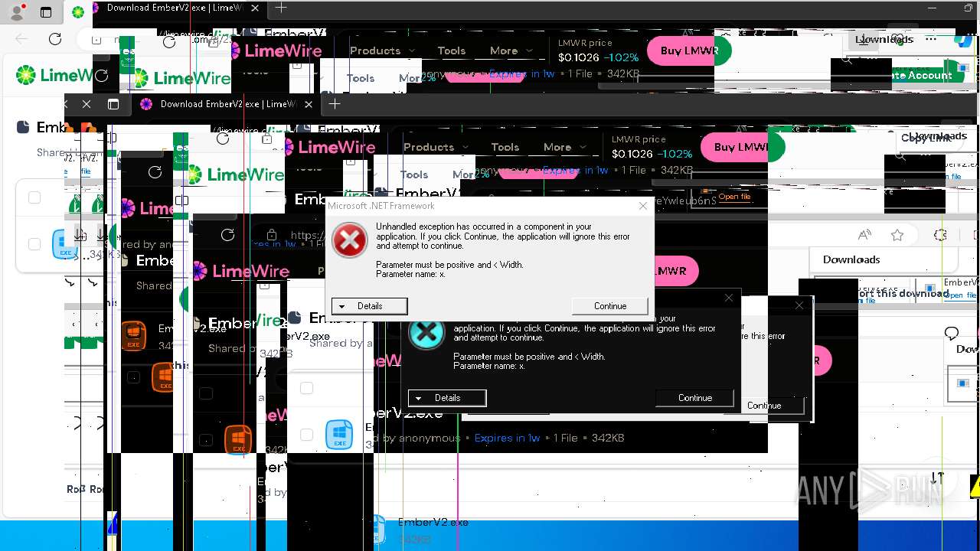Click Continue in the light .NET Framework dialog
980x551 pixels.
coord(610,306)
